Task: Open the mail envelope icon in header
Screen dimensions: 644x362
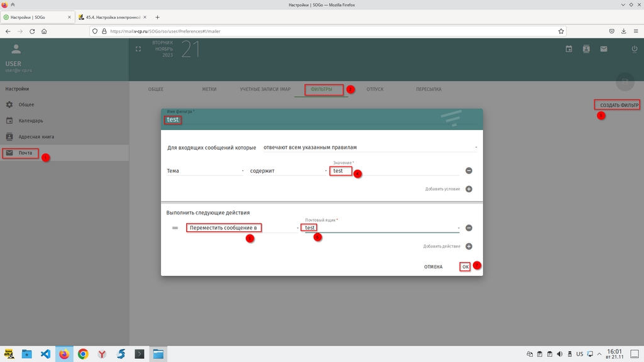Action: coord(603,49)
